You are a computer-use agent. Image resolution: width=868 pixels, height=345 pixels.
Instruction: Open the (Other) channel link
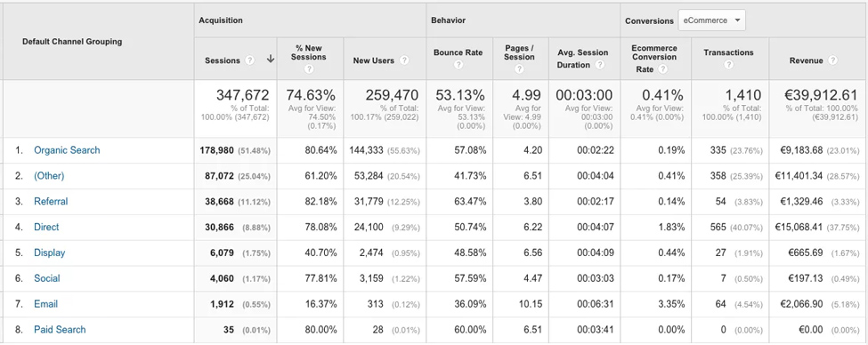click(49, 176)
